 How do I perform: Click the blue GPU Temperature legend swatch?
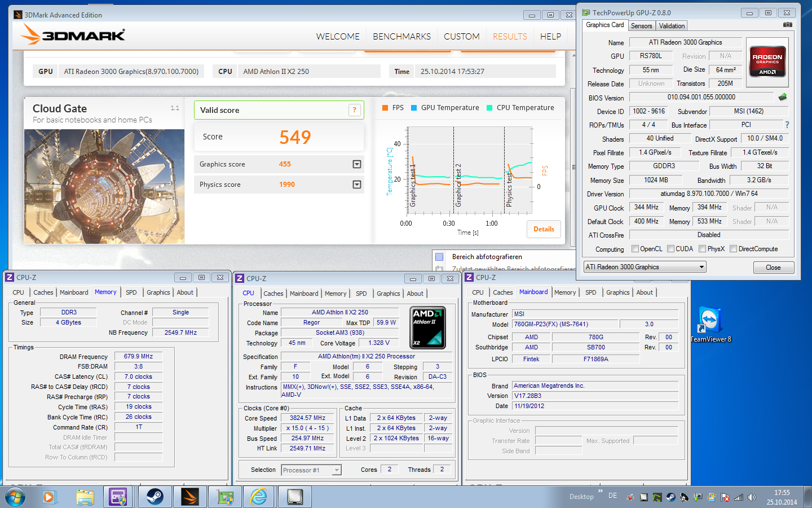(414, 108)
